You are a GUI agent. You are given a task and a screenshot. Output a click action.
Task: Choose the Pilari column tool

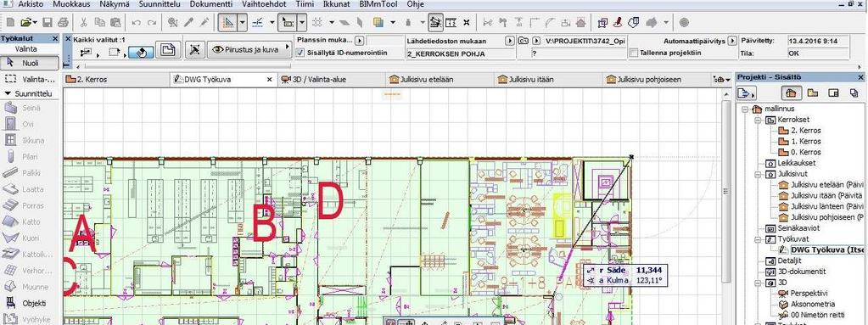pos(30,157)
